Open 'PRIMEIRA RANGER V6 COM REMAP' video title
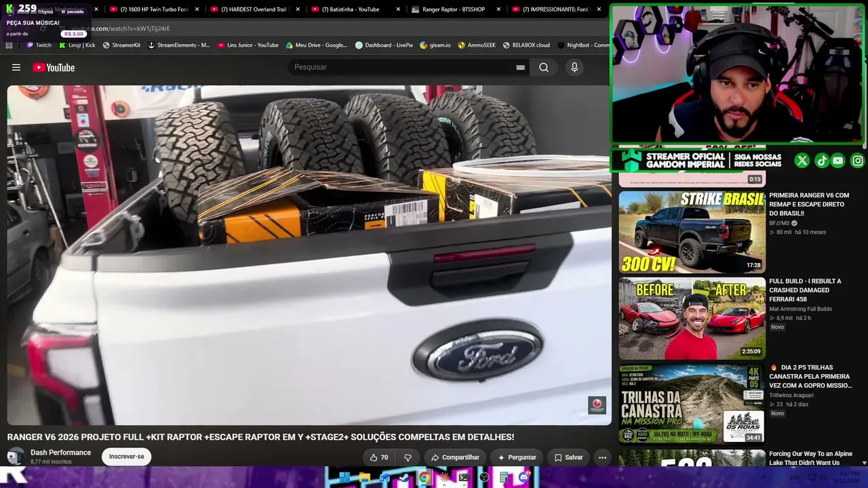868x488 pixels. (809, 204)
